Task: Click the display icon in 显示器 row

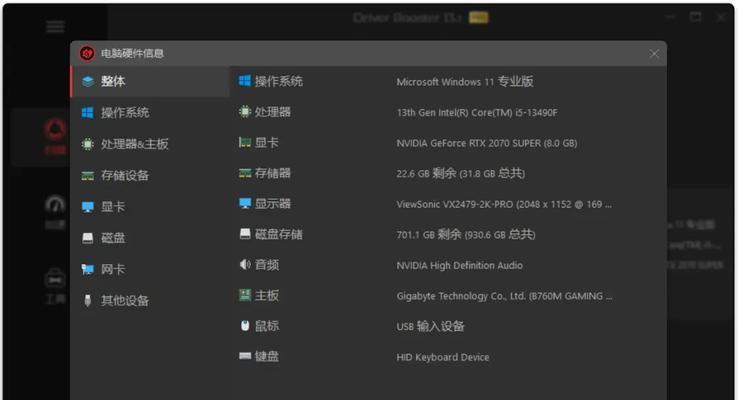Action: [x=245, y=203]
